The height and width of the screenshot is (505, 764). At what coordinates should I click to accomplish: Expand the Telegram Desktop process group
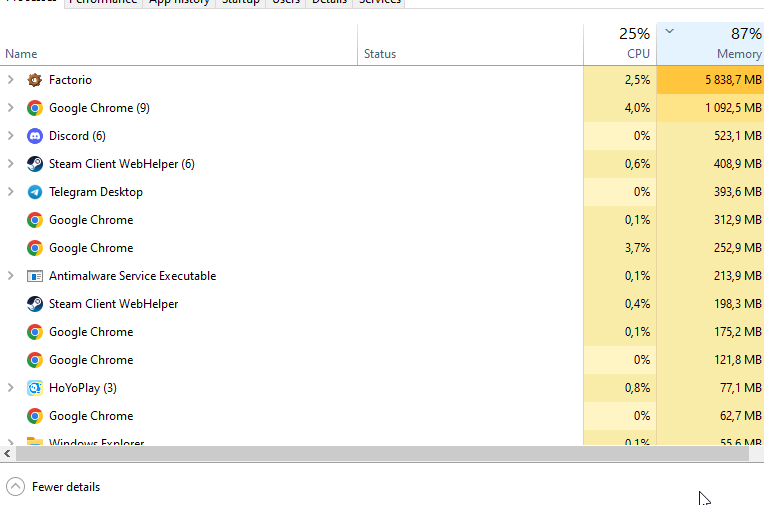[x=10, y=192]
